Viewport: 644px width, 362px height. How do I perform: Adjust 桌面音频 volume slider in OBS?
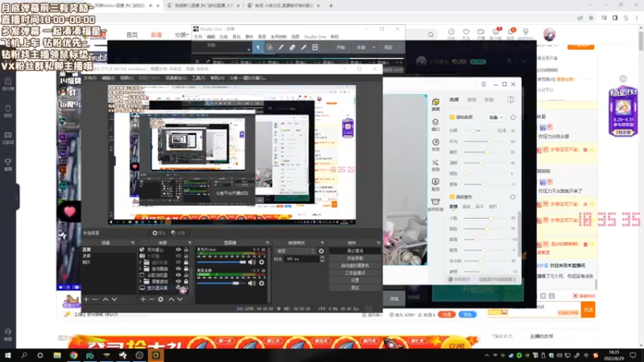pos(222,283)
